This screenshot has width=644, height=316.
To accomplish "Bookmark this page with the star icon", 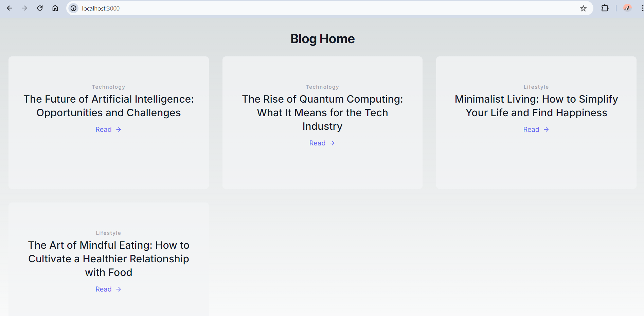I will 583,8.
